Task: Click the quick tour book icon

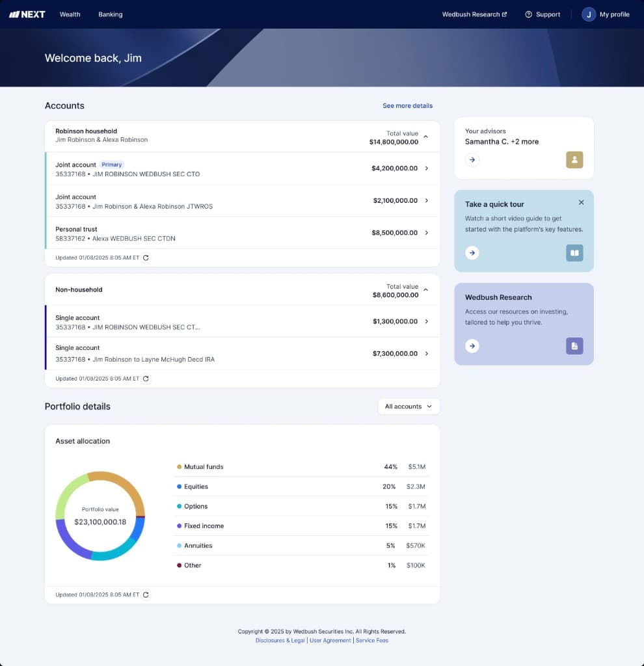Action: 574,253
